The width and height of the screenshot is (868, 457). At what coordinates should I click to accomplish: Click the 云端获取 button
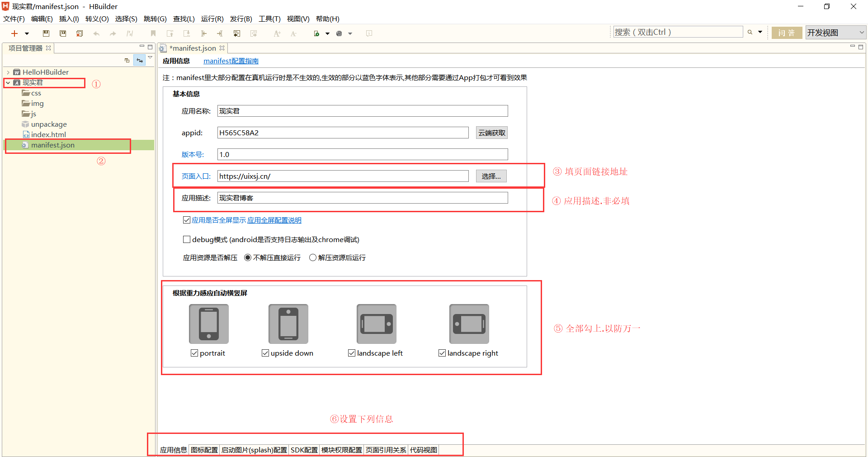[x=492, y=133]
